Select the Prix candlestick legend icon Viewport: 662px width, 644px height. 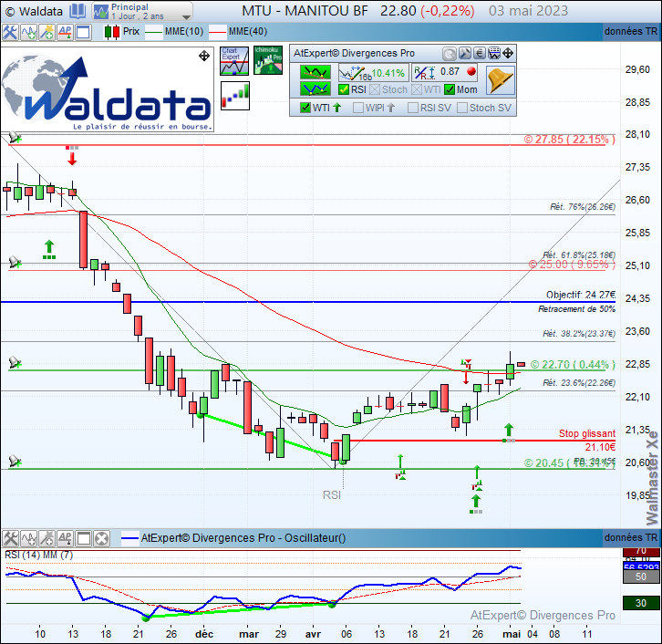tap(112, 32)
